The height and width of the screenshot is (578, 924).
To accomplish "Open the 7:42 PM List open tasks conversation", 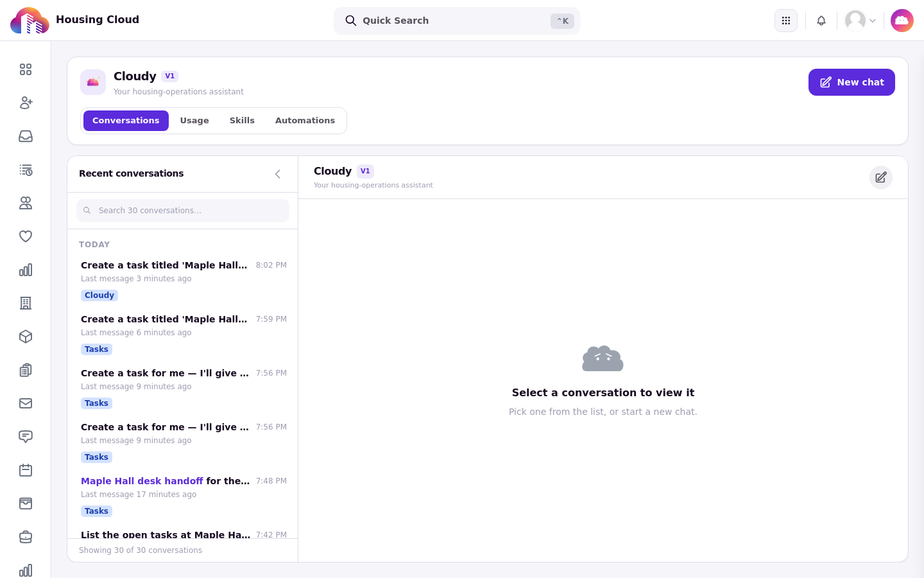I will click(183, 533).
